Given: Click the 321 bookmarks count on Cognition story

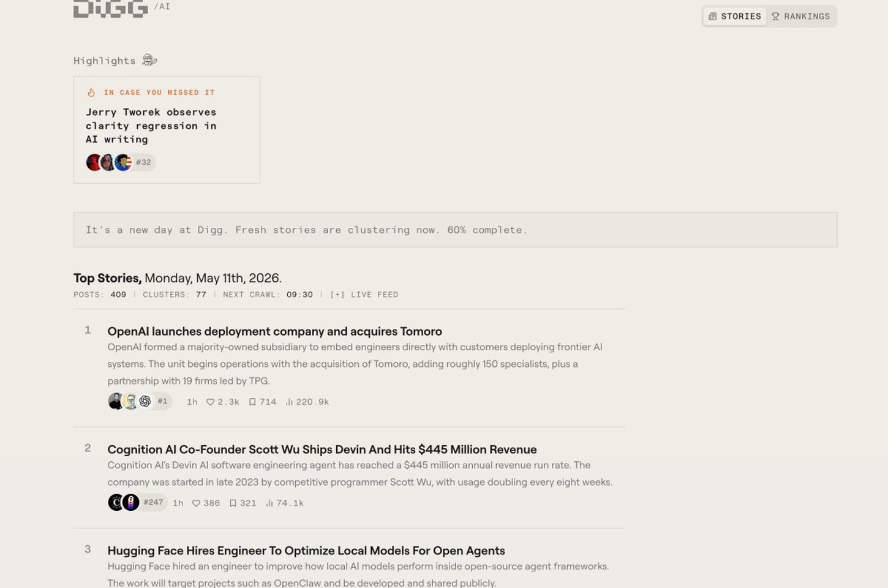Looking at the screenshot, I should [248, 503].
